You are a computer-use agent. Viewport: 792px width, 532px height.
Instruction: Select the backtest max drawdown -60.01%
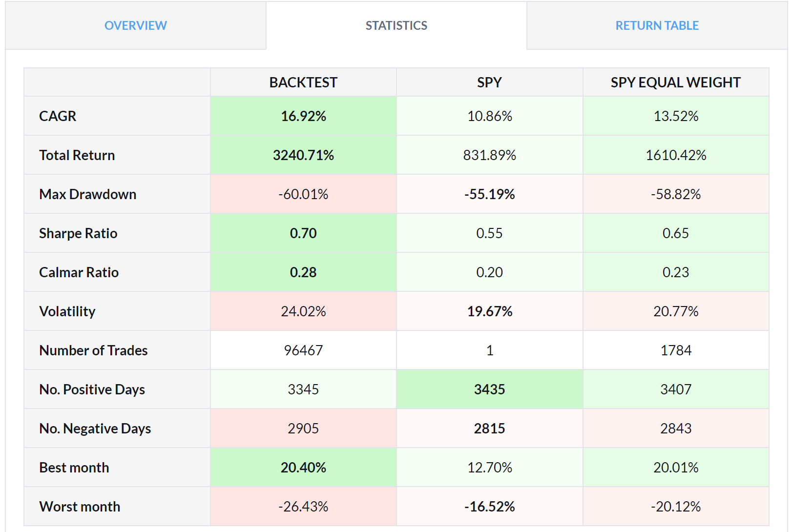(303, 194)
